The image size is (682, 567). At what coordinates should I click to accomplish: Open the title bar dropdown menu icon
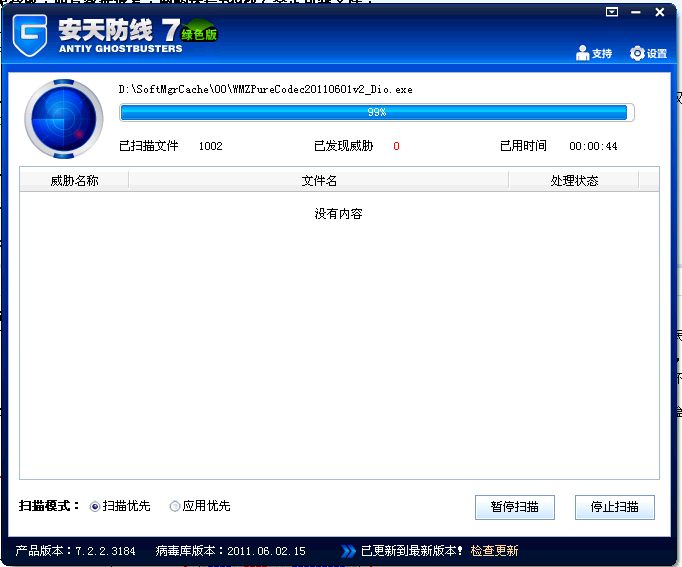tap(612, 12)
